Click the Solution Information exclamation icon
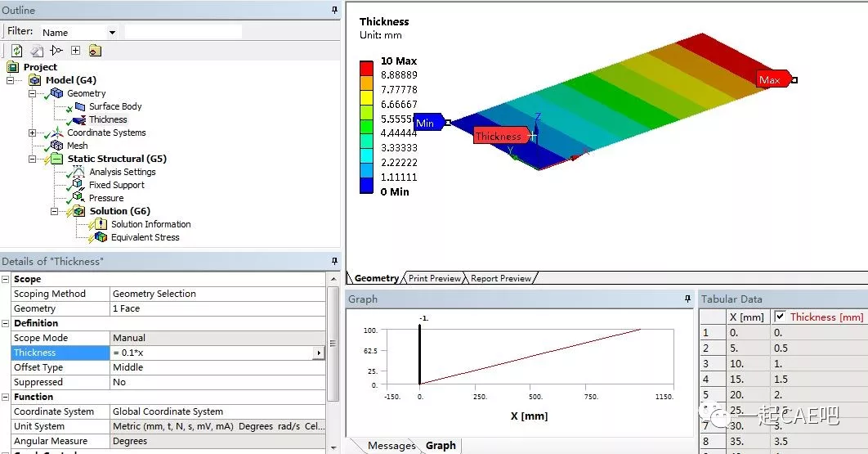 [101, 224]
